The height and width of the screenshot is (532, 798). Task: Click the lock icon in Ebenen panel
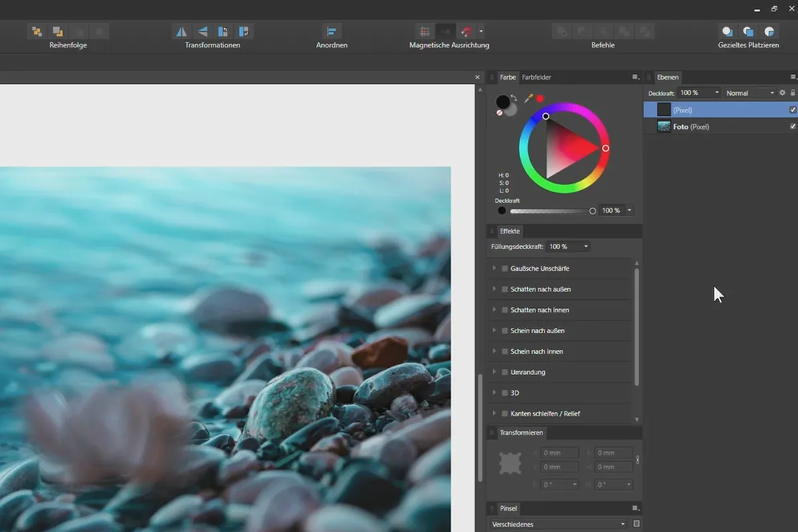click(793, 93)
